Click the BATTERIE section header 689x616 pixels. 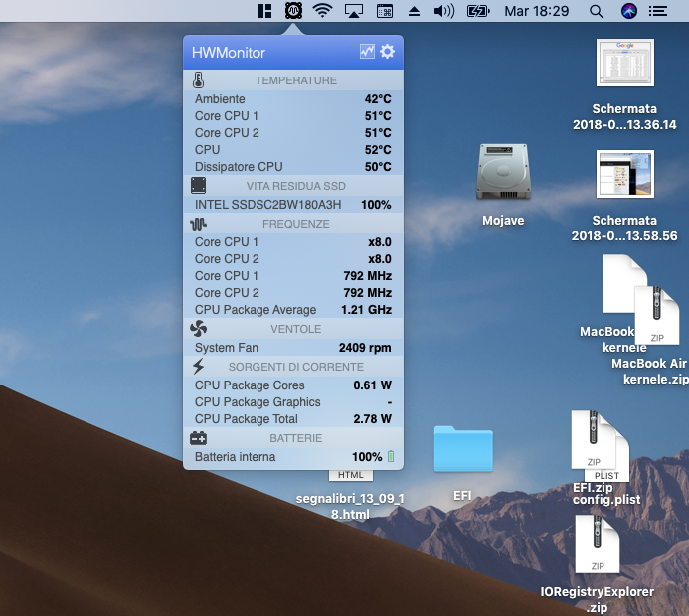coord(293,438)
